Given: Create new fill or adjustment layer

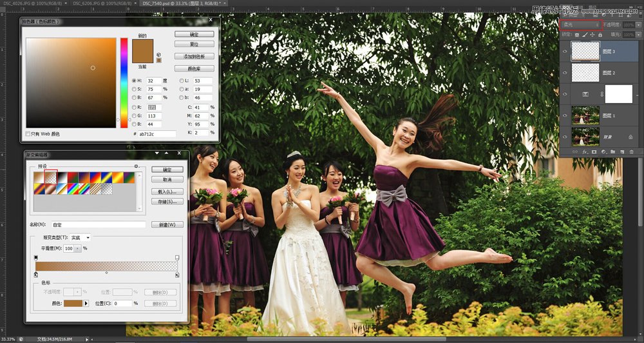Looking at the screenshot, I should (603, 152).
